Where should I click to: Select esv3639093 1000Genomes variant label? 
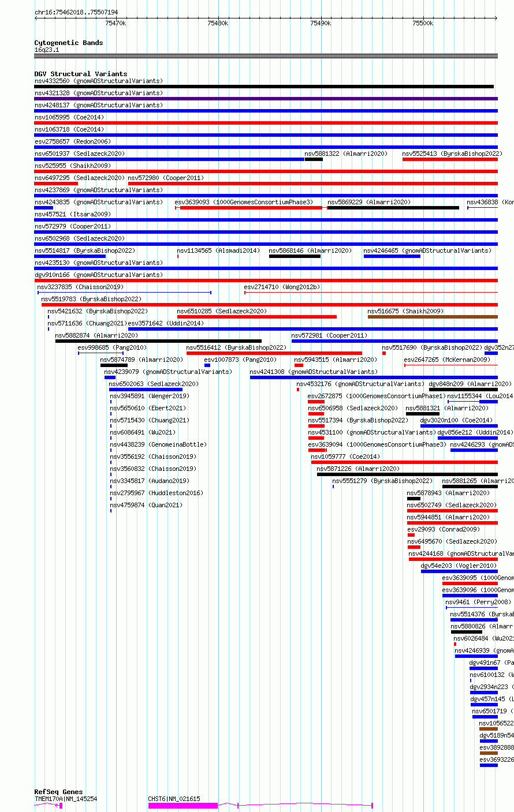244,202
